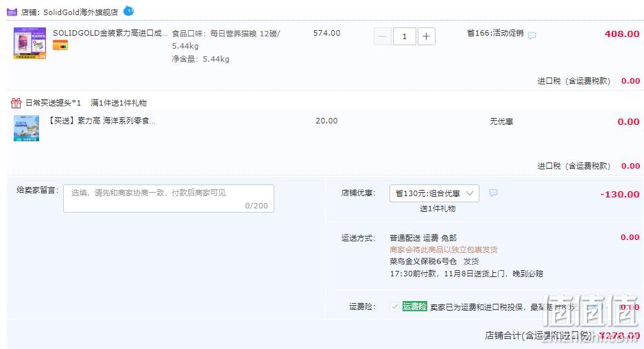Open the blue chat bubble next to SolidGold store name
Image resolution: width=644 pixels, height=349 pixels.
coord(128,11)
